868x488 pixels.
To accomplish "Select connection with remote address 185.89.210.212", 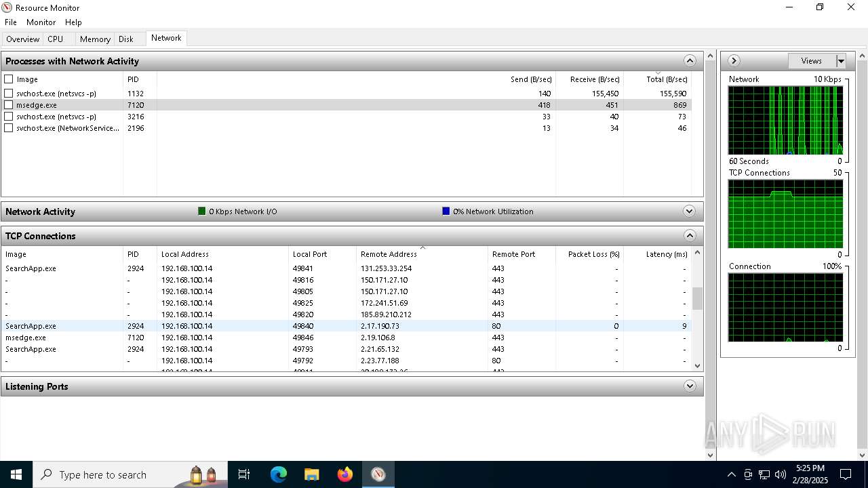I will [x=347, y=314].
